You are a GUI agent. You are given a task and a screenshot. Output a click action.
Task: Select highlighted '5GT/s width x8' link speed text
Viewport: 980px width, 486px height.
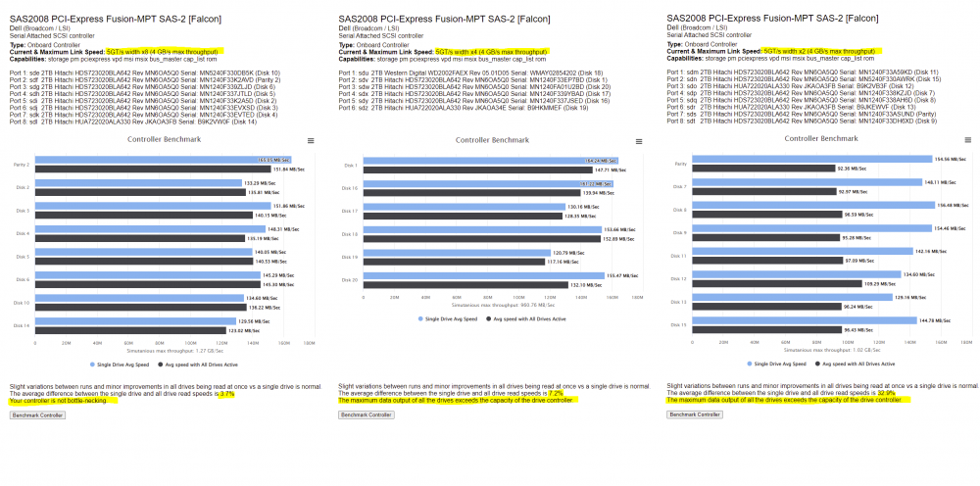165,51
